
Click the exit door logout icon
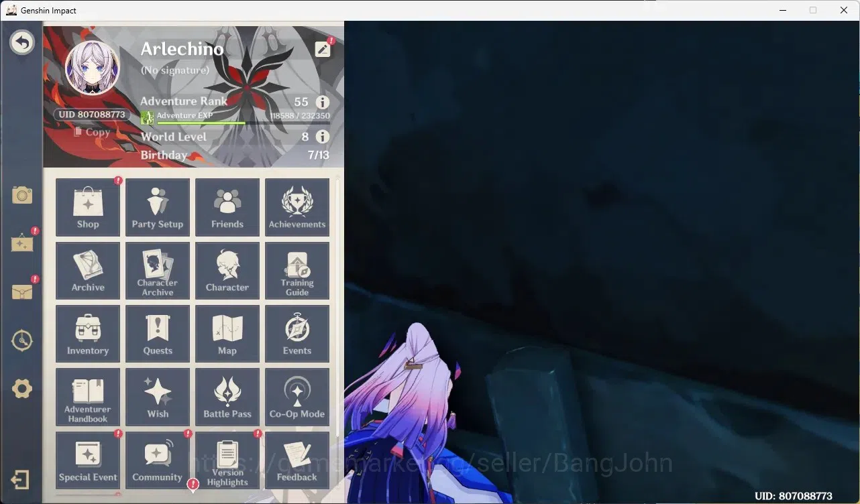(x=20, y=480)
